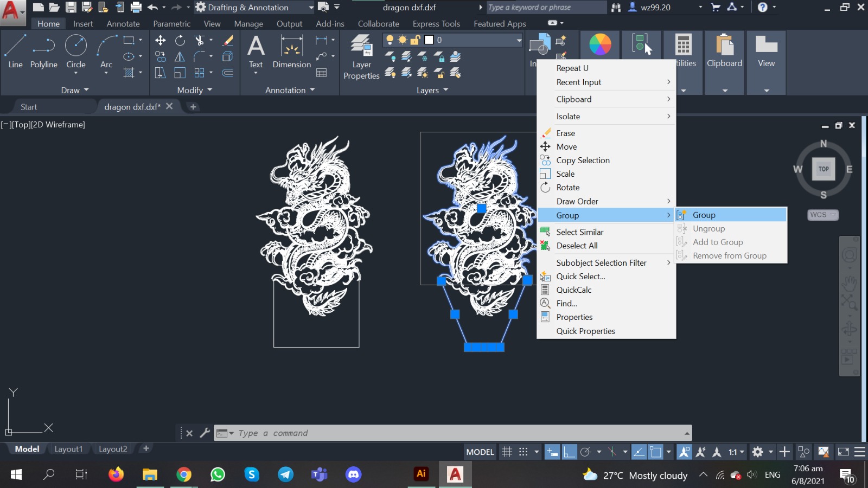Click the keyword search box
Viewport: 868px width, 488px height.
(x=546, y=7)
